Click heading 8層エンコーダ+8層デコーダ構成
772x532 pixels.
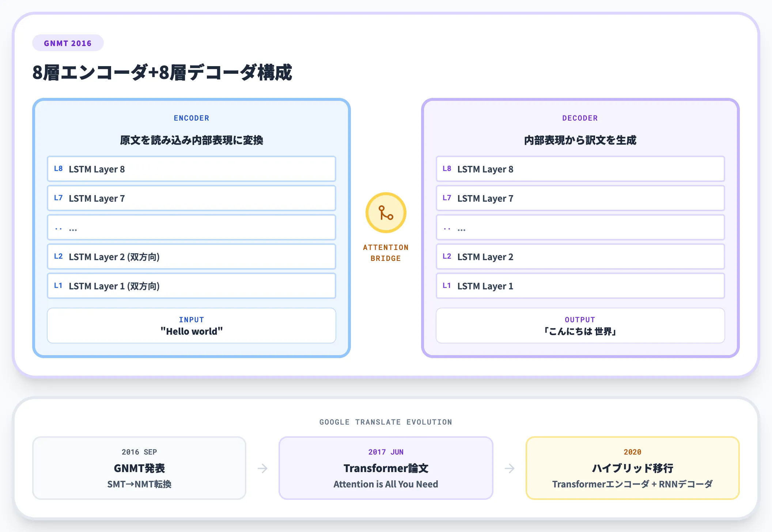162,72
